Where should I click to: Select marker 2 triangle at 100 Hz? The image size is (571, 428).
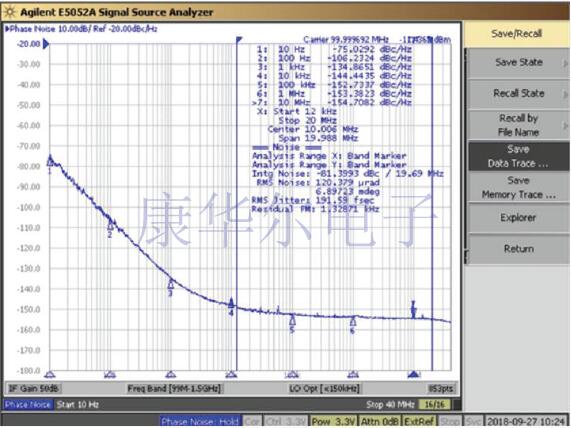point(110,227)
